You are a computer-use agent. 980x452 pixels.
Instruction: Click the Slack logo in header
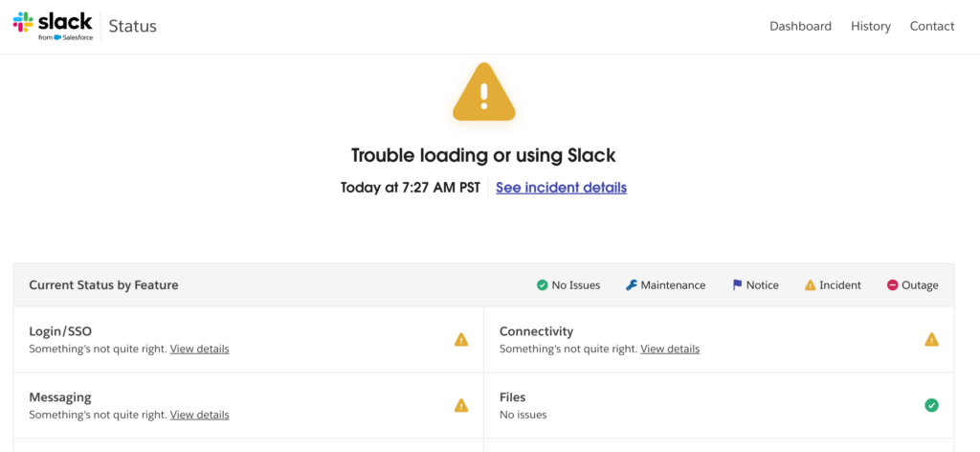[53, 26]
